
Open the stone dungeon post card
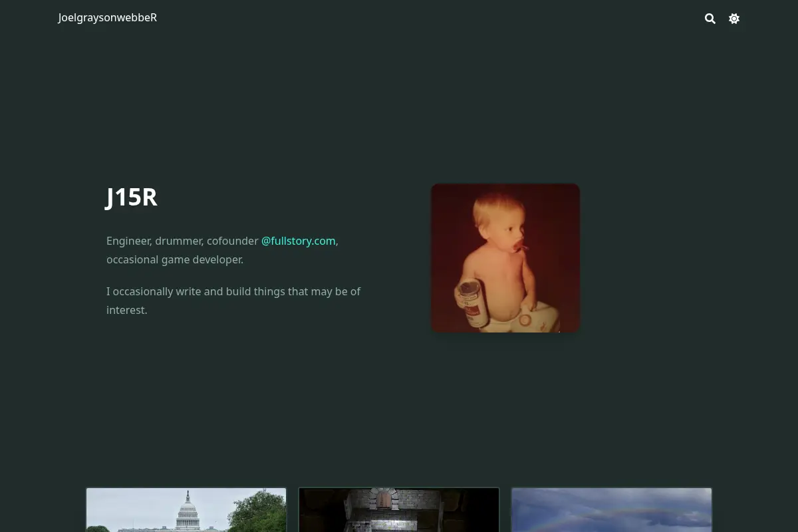(399, 510)
